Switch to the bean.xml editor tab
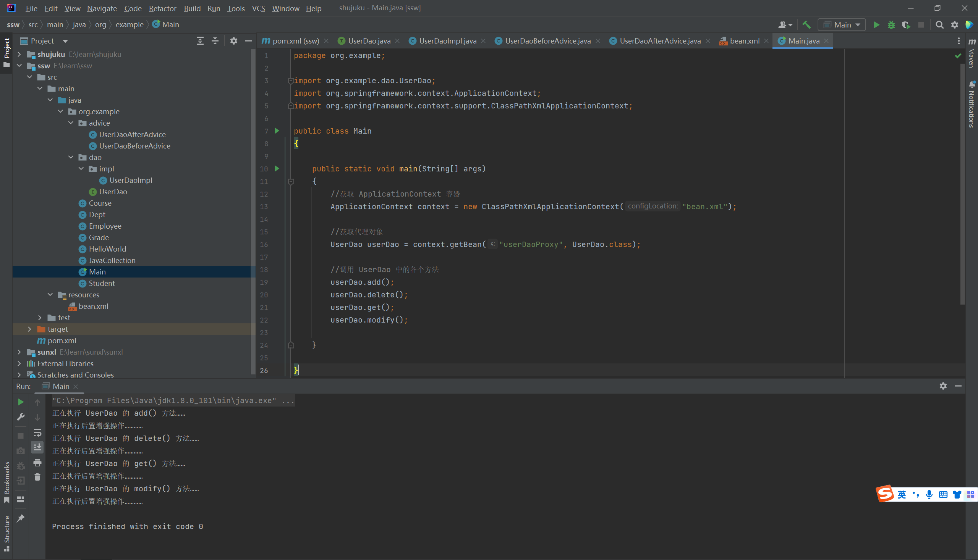 (x=744, y=41)
